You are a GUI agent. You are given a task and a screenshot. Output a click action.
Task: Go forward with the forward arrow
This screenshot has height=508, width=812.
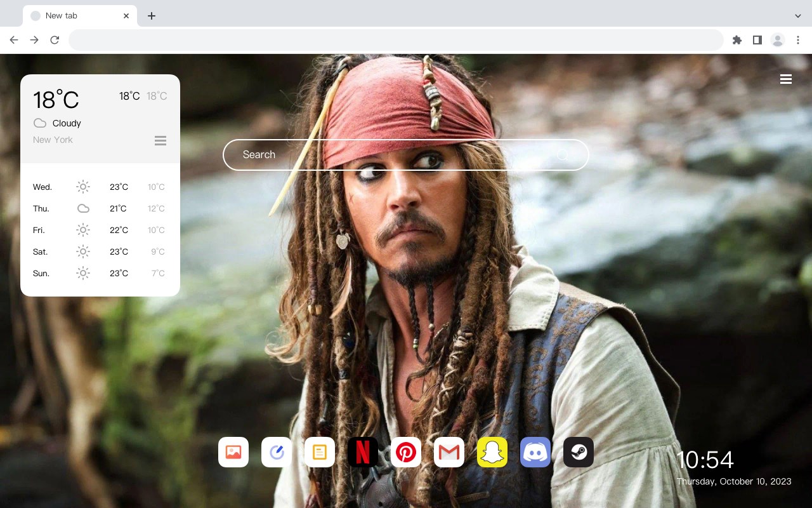pyautogui.click(x=34, y=40)
